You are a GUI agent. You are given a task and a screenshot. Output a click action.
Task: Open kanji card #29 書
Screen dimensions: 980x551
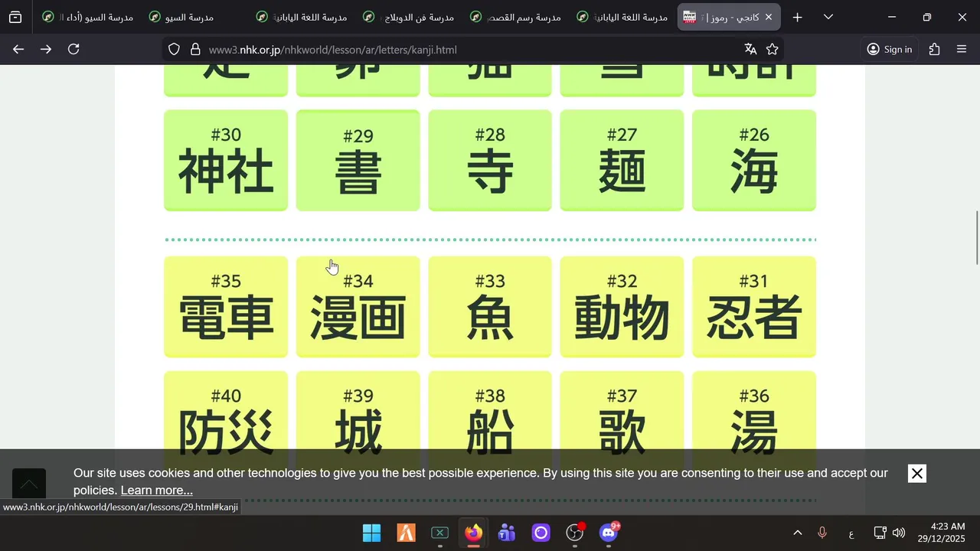(x=358, y=160)
